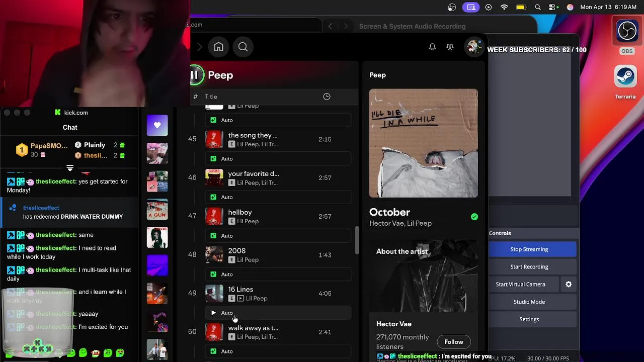Open the purple gradient playlist cover in sidebar
This screenshot has width=644, height=362.
[x=157, y=265]
